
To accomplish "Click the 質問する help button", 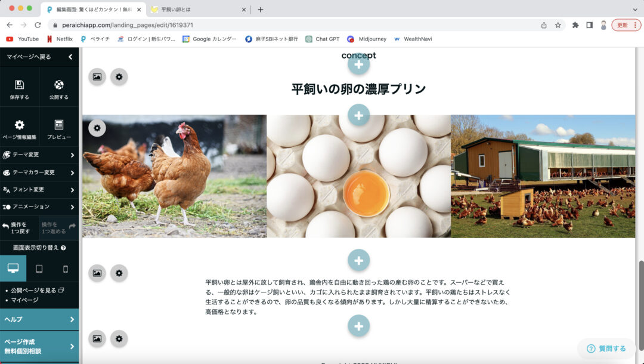I will point(606,348).
